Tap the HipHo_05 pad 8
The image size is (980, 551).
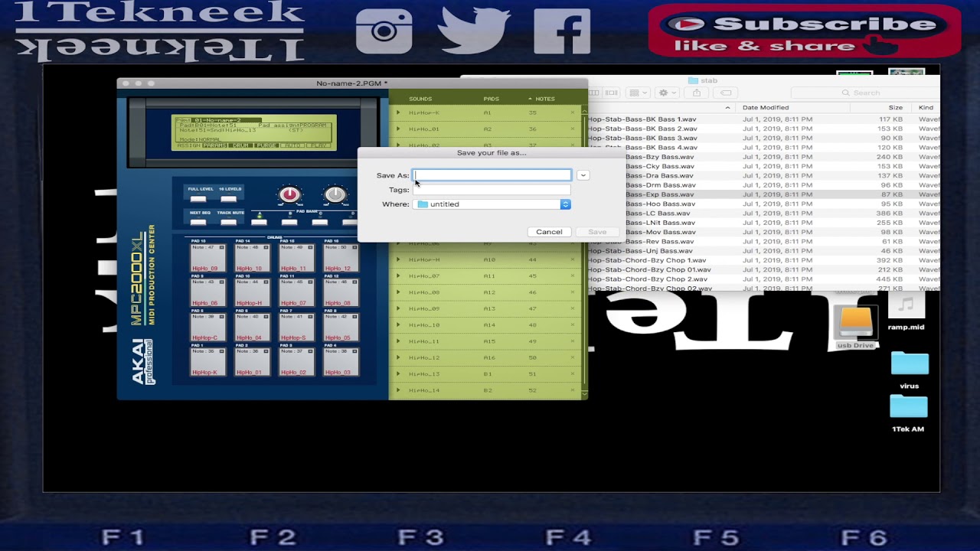point(340,327)
